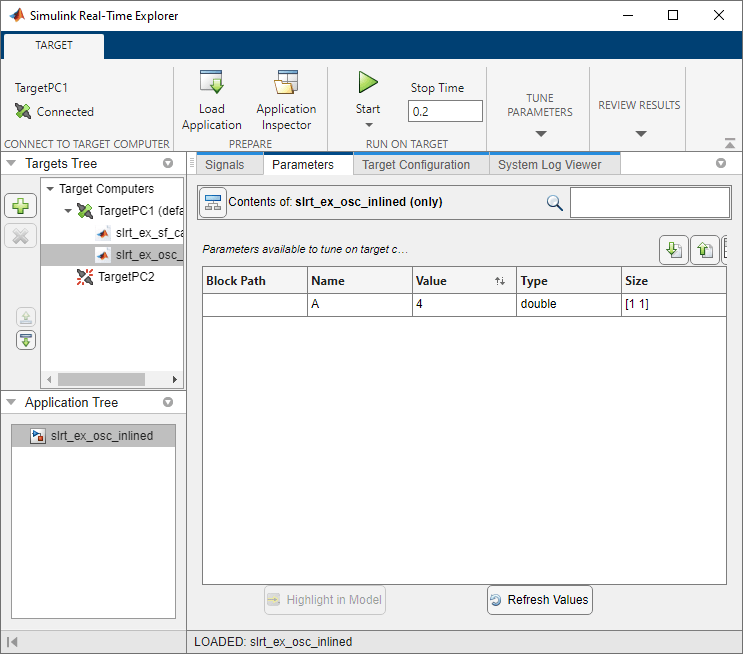Screen dimensions: 743x654
Task: Expand the REVIEW RESULTS section
Action: pyautogui.click(x=641, y=134)
